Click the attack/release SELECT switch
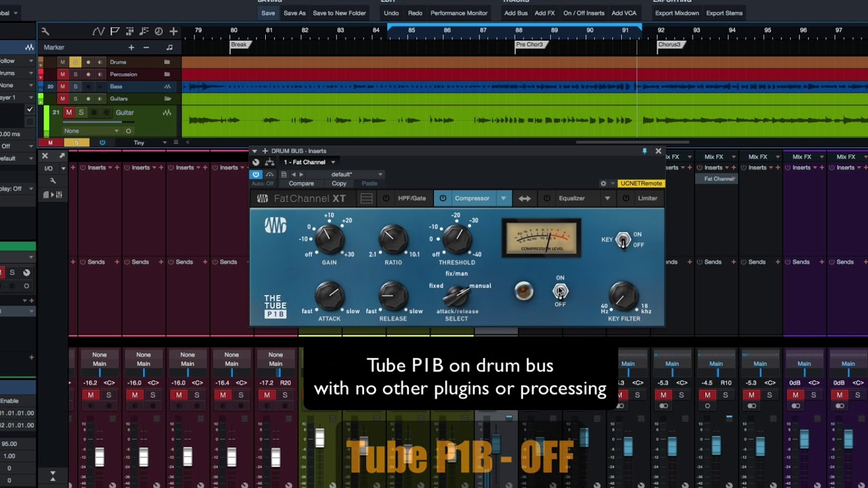The image size is (868, 488). 457,296
